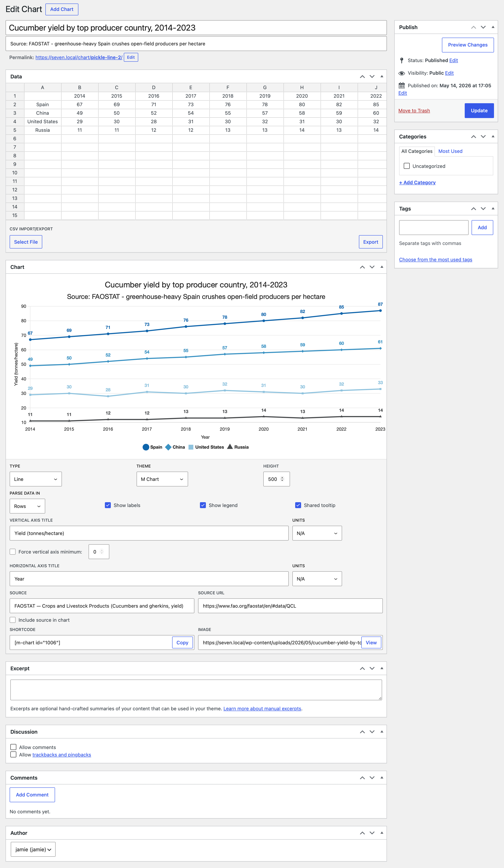View the chart image
504x868 pixels.
click(x=371, y=642)
